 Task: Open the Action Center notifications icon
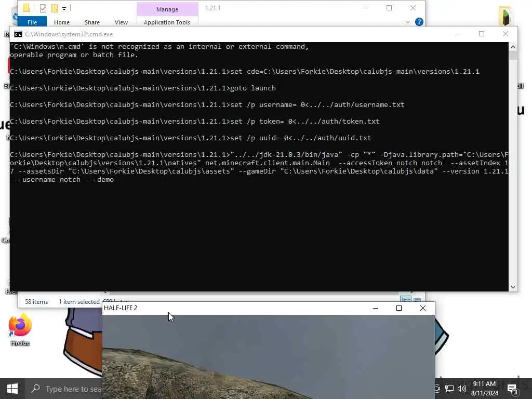512,389
